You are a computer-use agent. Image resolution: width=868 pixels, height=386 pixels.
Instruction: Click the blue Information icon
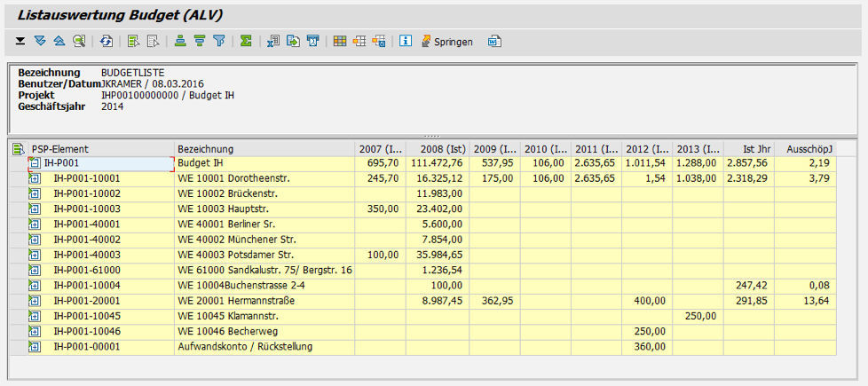click(406, 41)
